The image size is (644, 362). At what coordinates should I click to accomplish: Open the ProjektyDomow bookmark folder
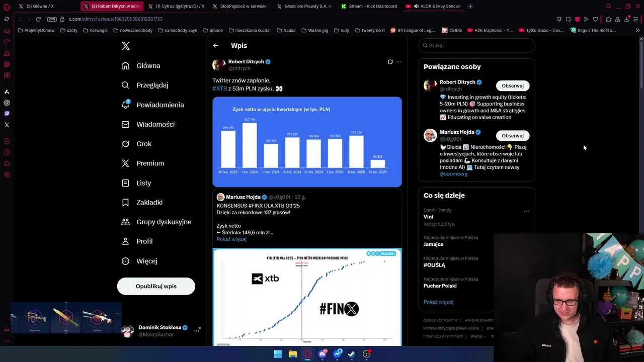click(x=36, y=31)
